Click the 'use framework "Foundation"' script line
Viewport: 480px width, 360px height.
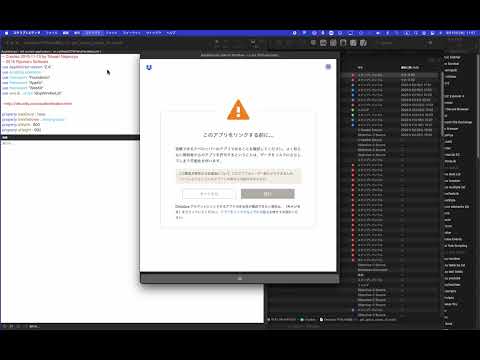pyautogui.click(x=26, y=77)
